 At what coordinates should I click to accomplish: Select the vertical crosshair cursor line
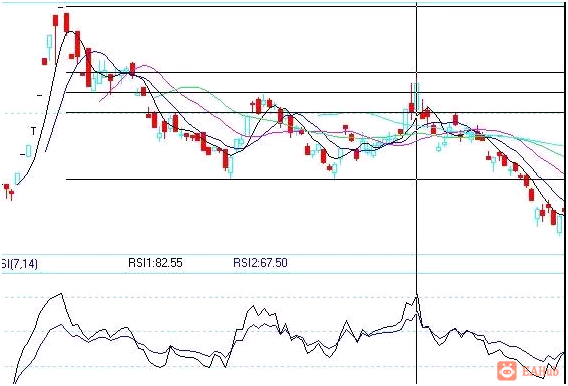[x=417, y=193]
